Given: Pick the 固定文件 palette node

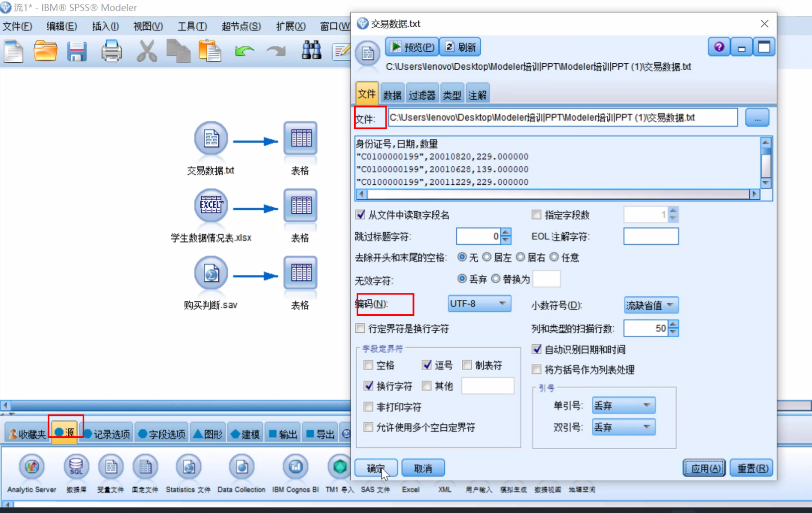Looking at the screenshot, I should pos(145,467).
